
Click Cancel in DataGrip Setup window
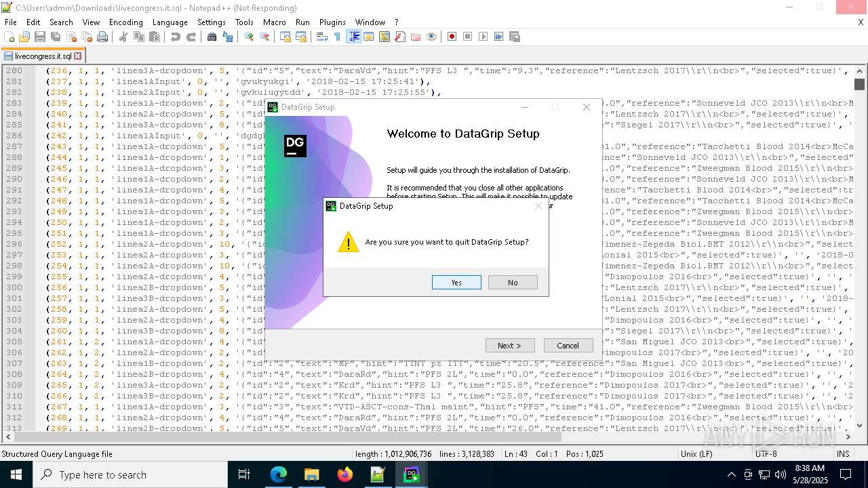[x=568, y=346]
